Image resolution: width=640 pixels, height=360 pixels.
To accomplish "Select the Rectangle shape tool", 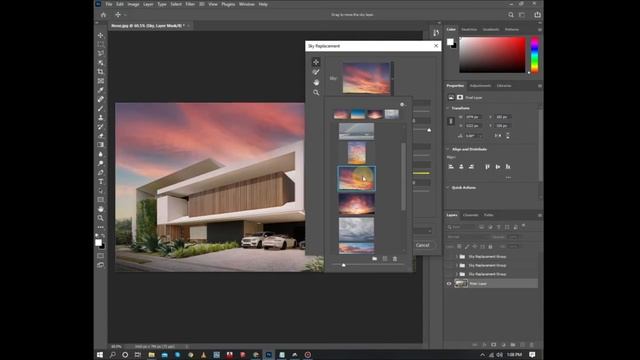I will (x=100, y=200).
